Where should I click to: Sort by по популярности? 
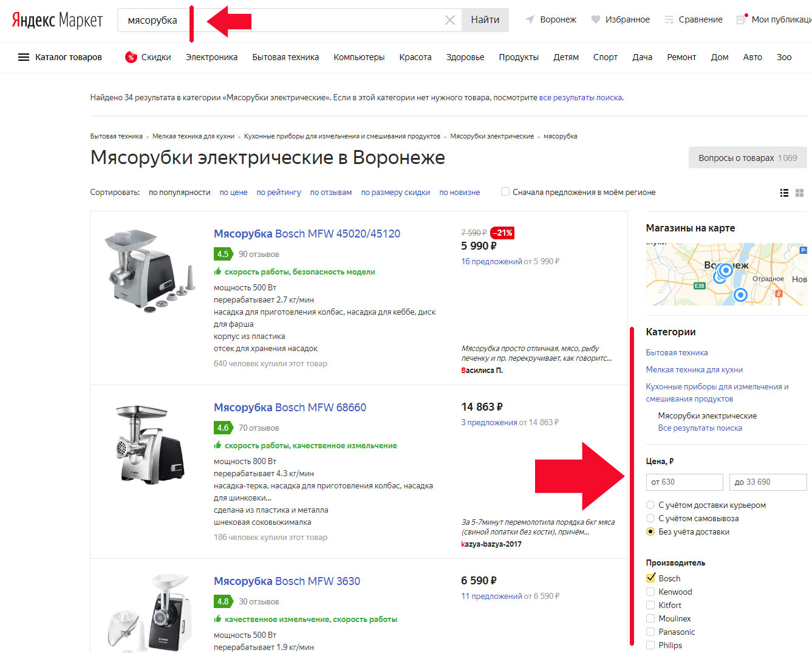[180, 192]
